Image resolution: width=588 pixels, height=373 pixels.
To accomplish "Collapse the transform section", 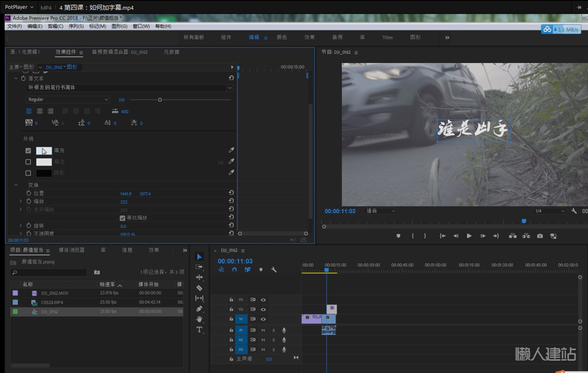I will click(16, 185).
